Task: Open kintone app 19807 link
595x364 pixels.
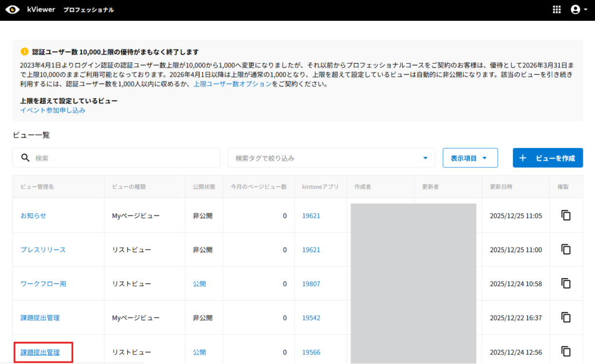Action: tap(311, 284)
